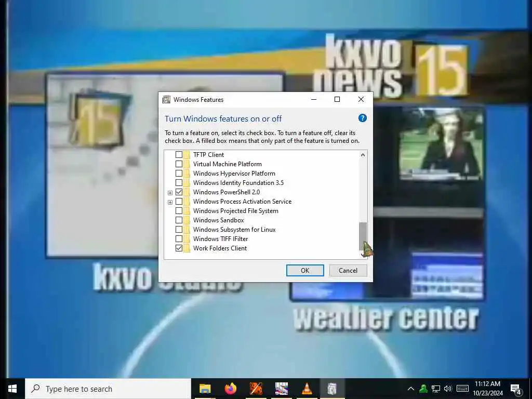The width and height of the screenshot is (532, 399).
Task: Check Windows Subsystem for Linux
Action: coord(179,230)
